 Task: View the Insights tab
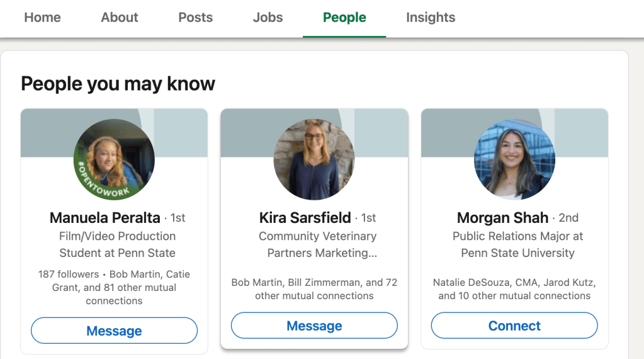(431, 18)
